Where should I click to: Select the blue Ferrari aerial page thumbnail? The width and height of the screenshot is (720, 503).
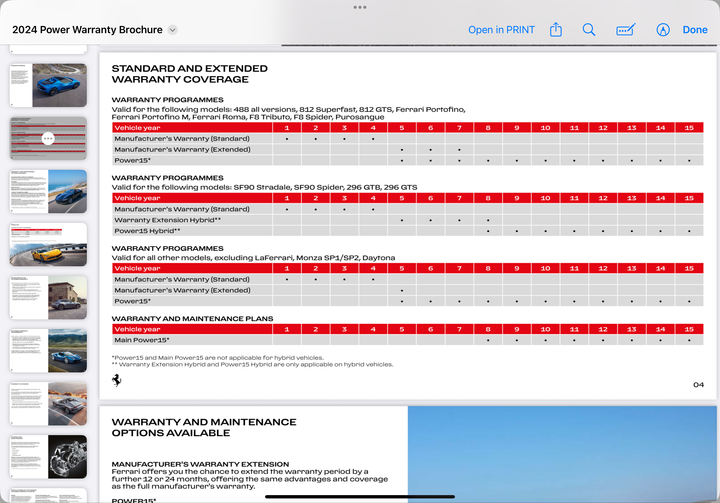pos(48,85)
